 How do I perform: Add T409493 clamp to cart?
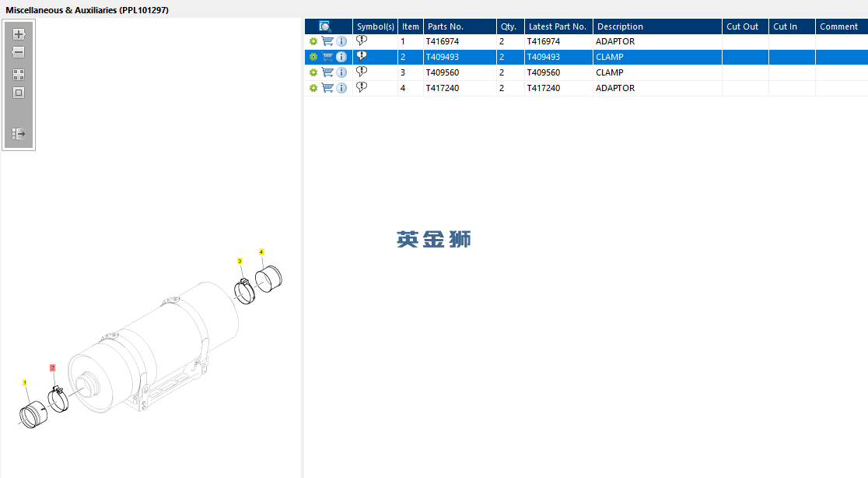click(x=327, y=57)
